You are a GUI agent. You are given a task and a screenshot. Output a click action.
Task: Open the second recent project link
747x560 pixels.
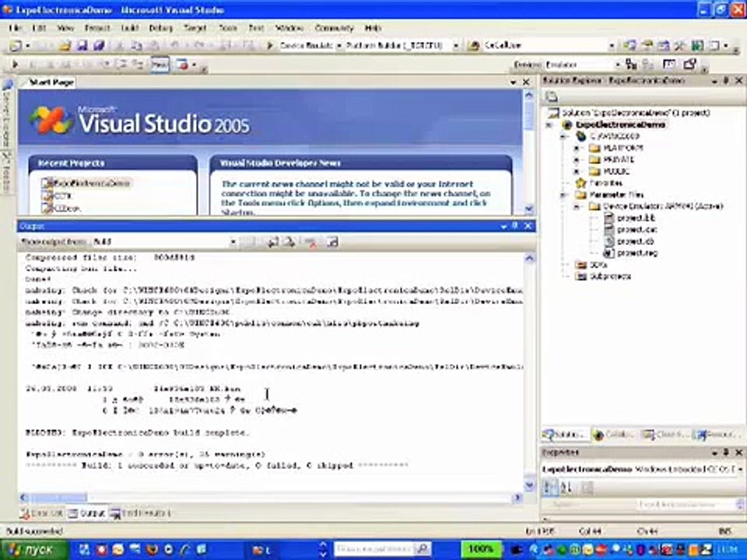[62, 196]
